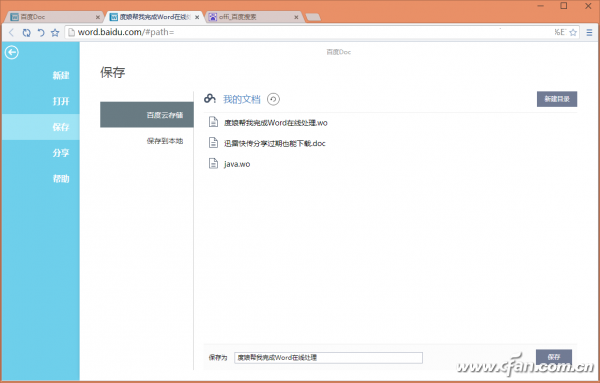This screenshot has height=383, width=600.
Task: Click file icon of 迅雷快传分享过期也能下载.doc
Action: tap(213, 143)
